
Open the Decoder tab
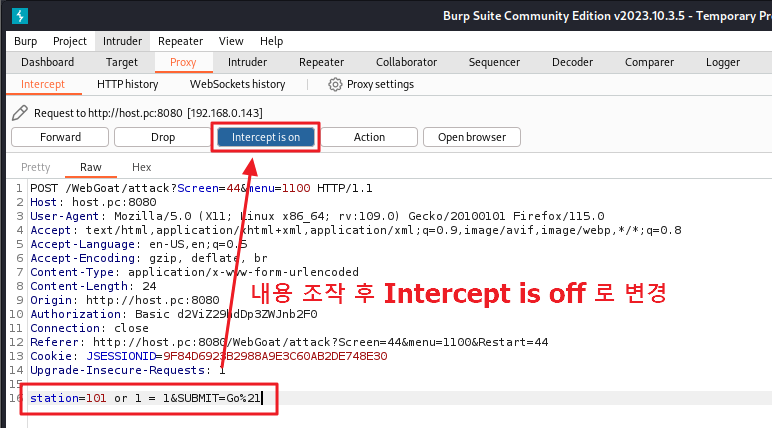point(572,62)
